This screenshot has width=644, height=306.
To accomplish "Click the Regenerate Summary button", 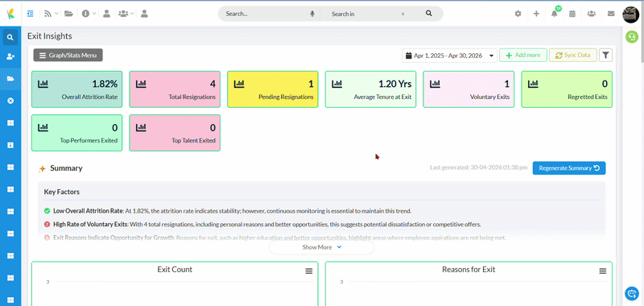I will click(x=569, y=168).
